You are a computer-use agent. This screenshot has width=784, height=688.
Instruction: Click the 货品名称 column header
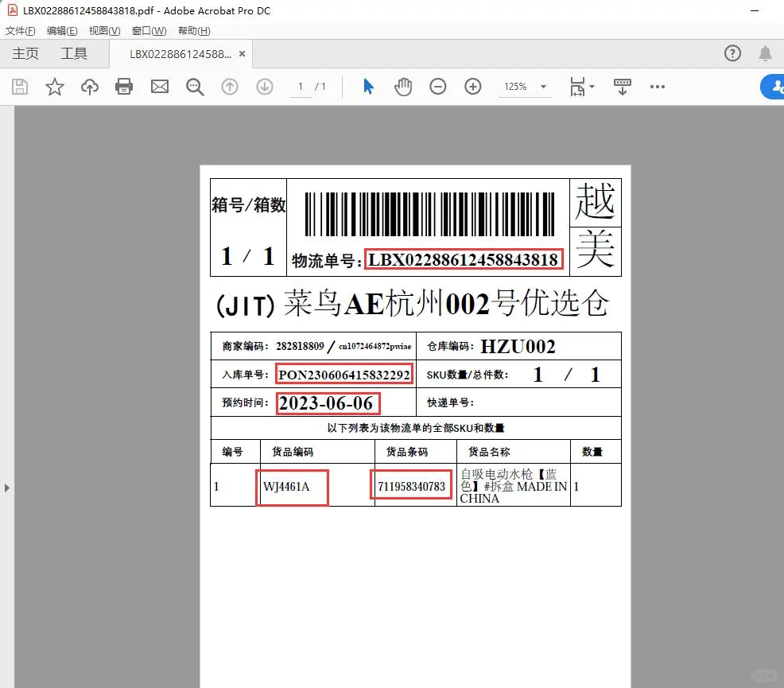[x=489, y=452]
